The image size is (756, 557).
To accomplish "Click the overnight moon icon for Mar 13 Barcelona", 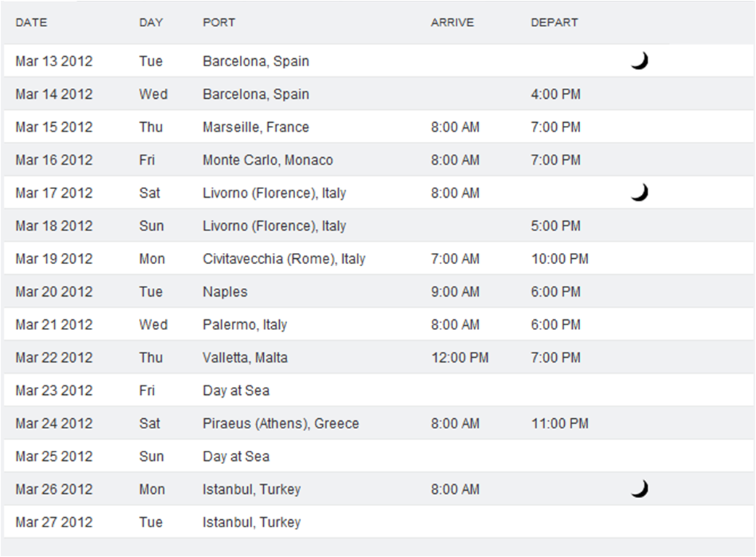I will click(640, 61).
